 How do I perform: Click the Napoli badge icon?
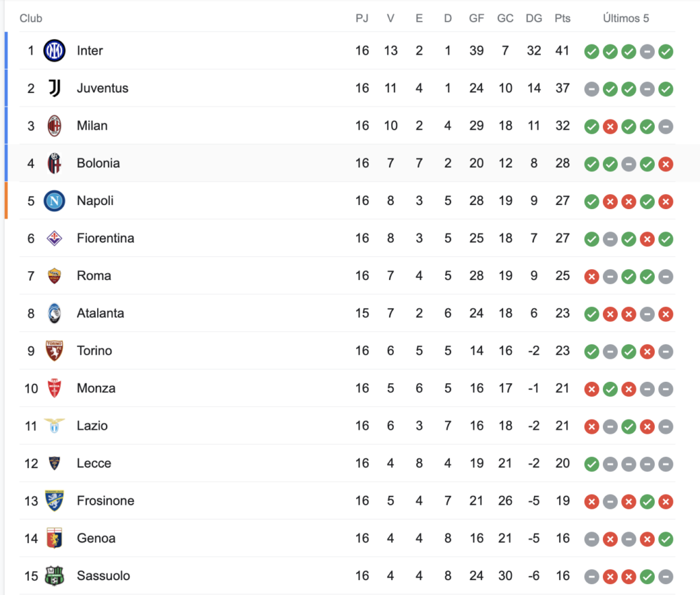(55, 201)
